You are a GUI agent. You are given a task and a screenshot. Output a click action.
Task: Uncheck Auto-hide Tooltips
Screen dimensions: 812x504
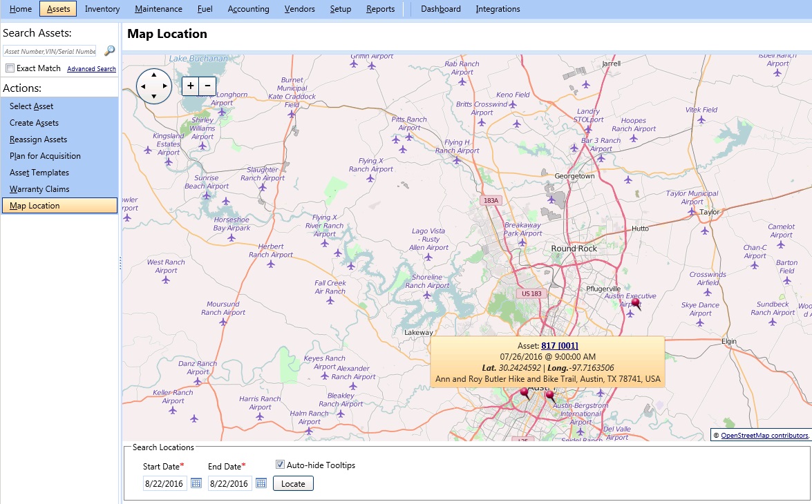pyautogui.click(x=280, y=465)
